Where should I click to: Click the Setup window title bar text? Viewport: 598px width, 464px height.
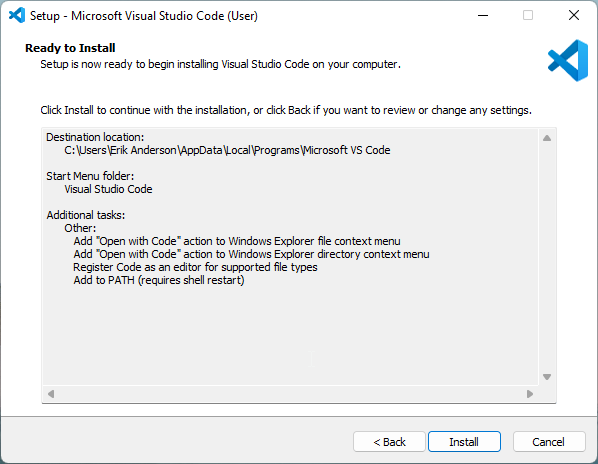click(144, 16)
